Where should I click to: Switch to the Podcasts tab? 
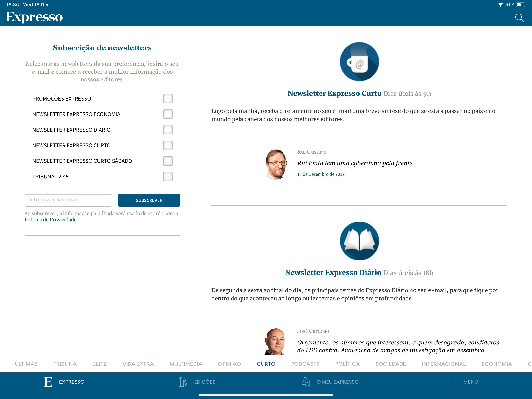point(305,364)
